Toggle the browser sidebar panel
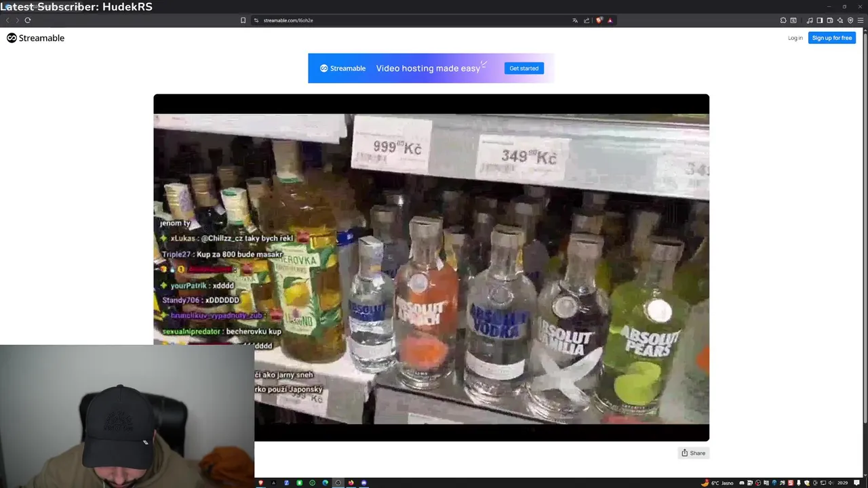868x488 pixels. 820,20
